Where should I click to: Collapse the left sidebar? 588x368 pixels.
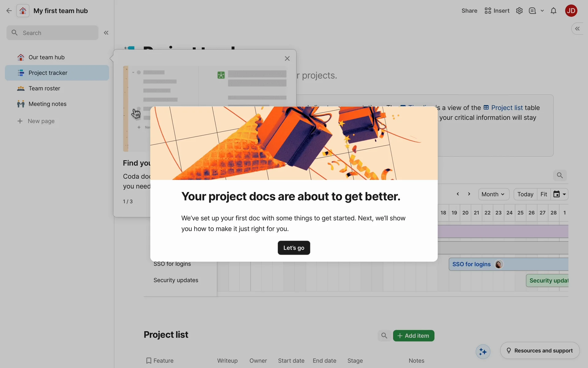[x=106, y=33]
